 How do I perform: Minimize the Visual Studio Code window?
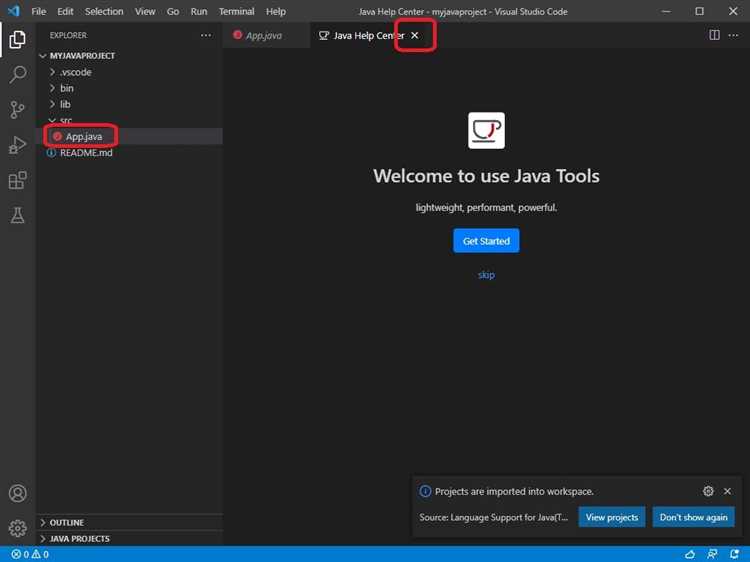point(666,11)
